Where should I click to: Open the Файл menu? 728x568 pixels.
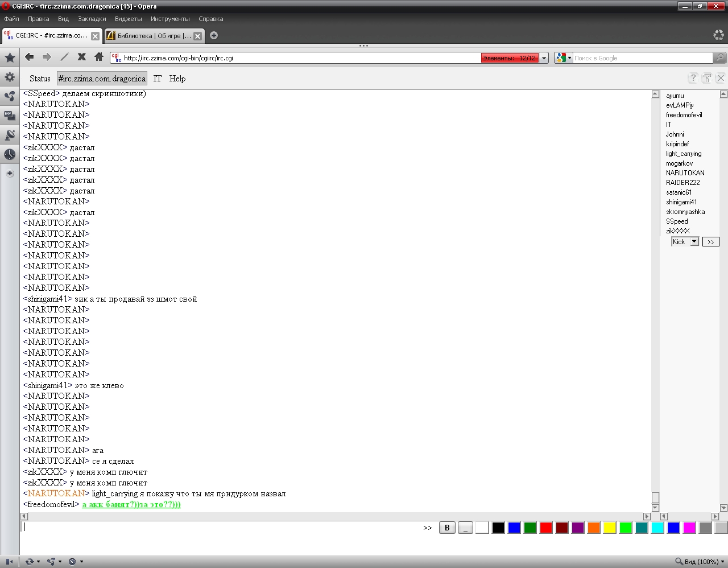(x=11, y=19)
